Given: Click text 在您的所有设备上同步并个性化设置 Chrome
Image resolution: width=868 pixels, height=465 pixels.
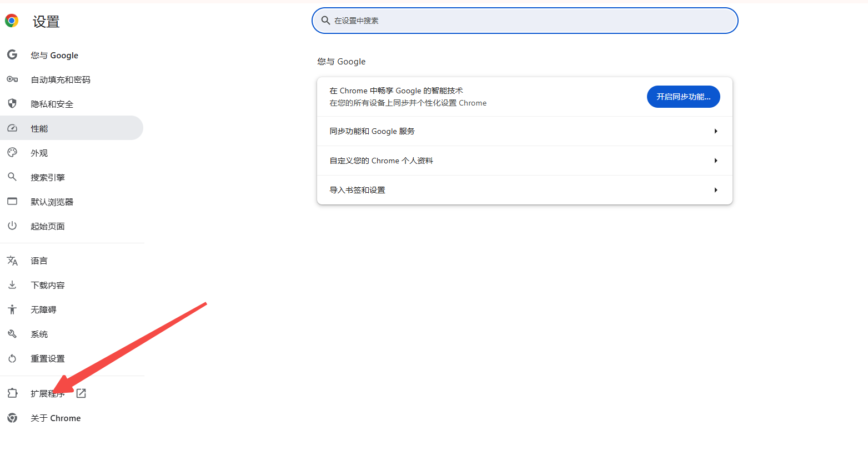Looking at the screenshot, I should pos(408,103).
